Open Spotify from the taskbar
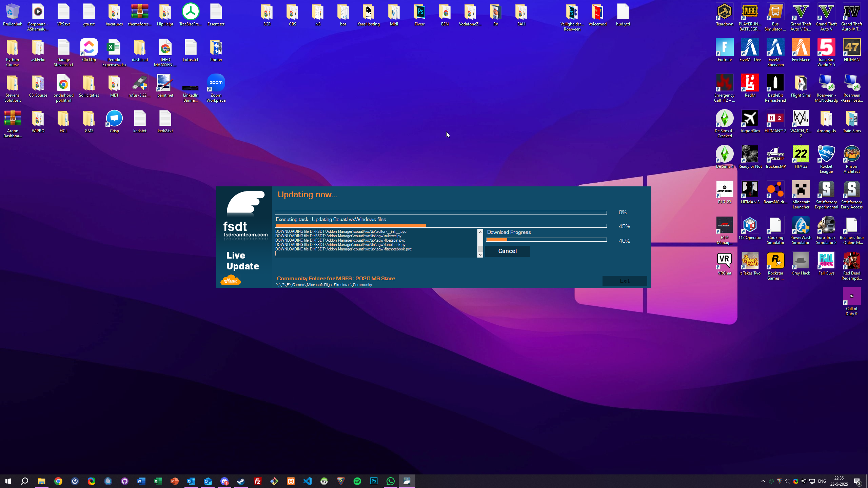Screen dimensions: 868x488 (x=357, y=481)
